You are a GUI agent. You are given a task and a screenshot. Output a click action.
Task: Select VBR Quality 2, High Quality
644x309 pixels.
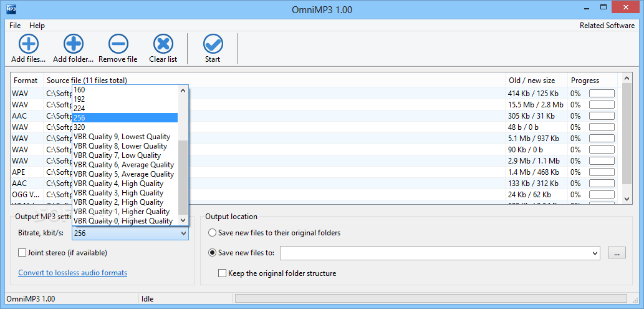point(125,202)
